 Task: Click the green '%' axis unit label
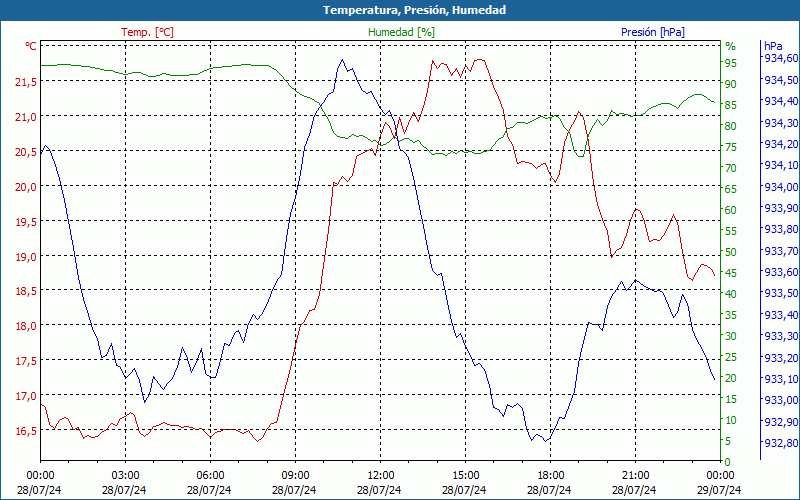point(731,46)
